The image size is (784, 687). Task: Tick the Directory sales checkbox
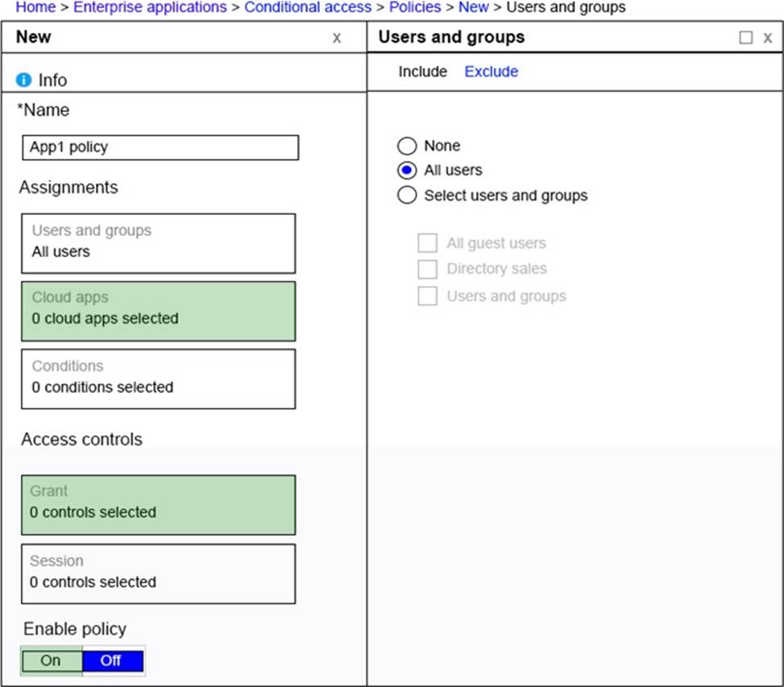pyautogui.click(x=427, y=269)
